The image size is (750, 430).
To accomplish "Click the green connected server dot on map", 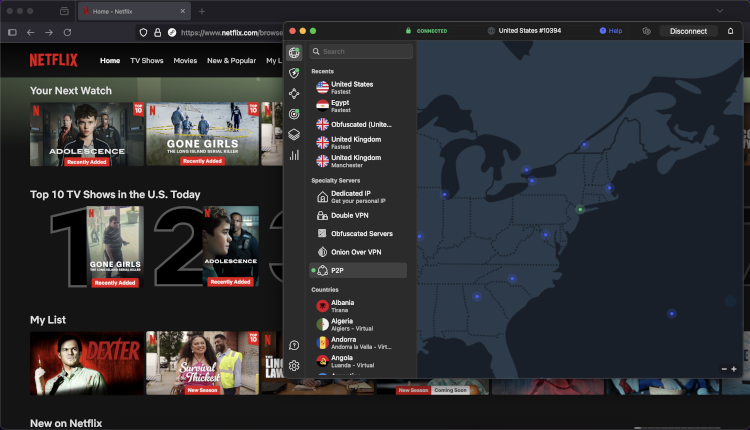I will coord(580,209).
